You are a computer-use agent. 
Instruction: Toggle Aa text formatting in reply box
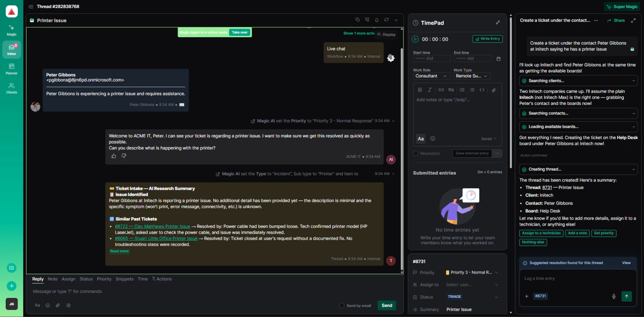[37, 305]
